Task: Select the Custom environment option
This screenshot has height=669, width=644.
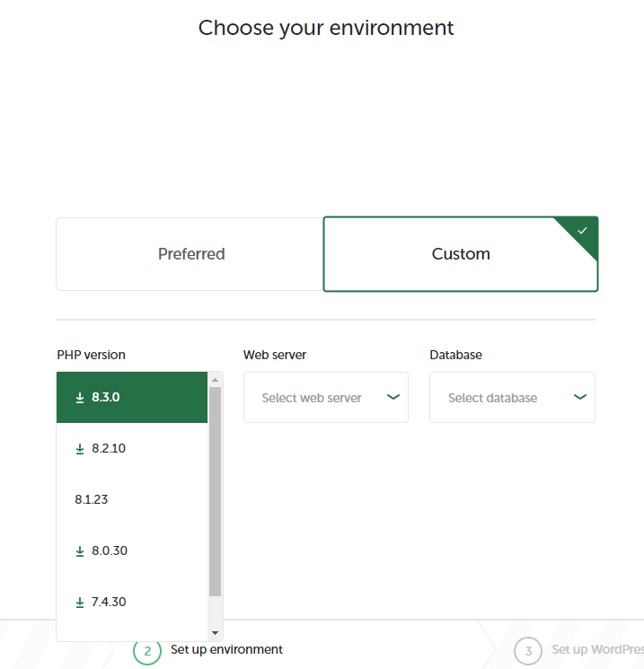Action: tap(460, 254)
